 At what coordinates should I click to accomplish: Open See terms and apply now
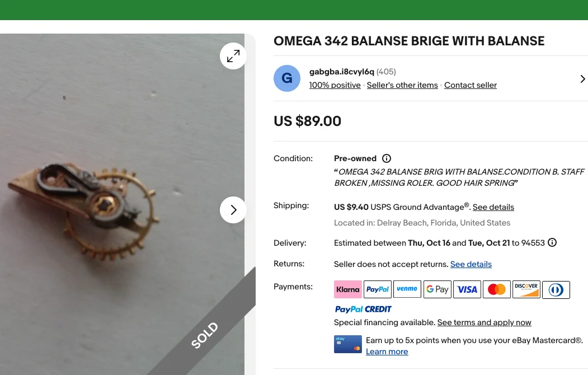pos(484,322)
